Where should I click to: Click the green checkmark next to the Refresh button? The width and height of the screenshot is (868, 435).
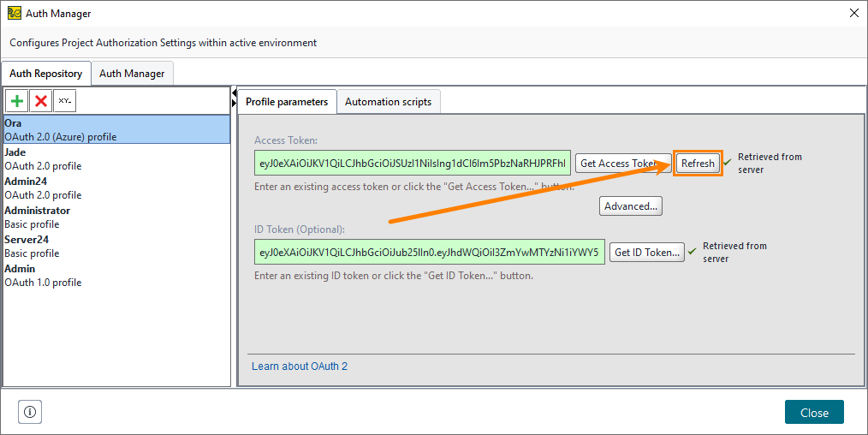coord(728,162)
